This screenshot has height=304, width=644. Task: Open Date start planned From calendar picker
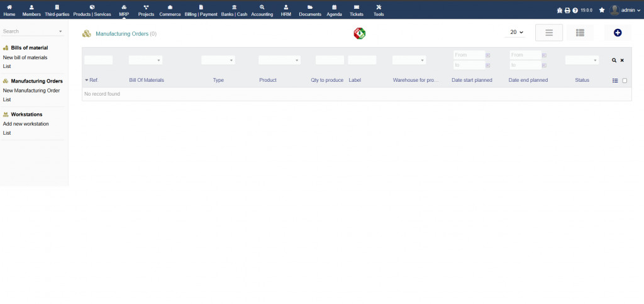pos(488,55)
